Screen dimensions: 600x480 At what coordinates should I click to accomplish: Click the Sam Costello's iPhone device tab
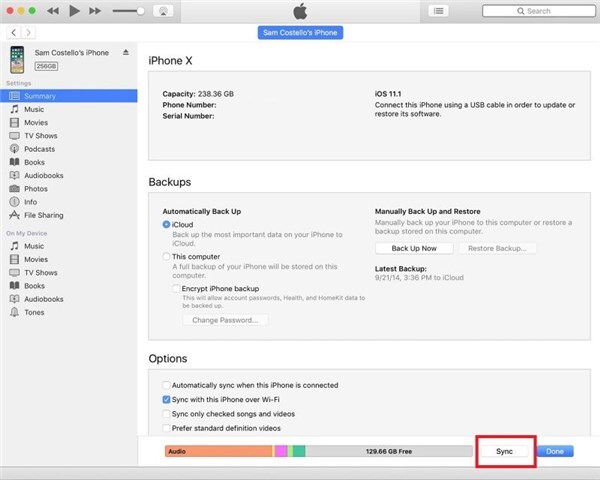[x=300, y=33]
